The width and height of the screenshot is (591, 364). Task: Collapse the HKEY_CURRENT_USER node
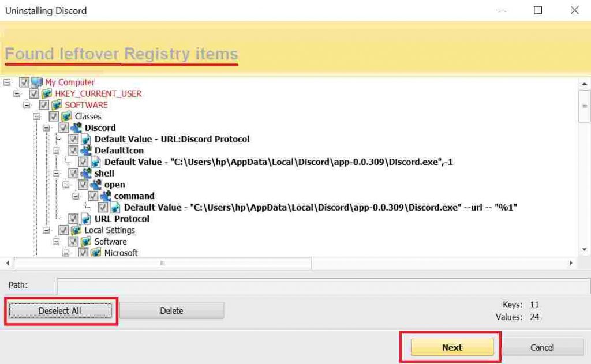click(x=17, y=93)
